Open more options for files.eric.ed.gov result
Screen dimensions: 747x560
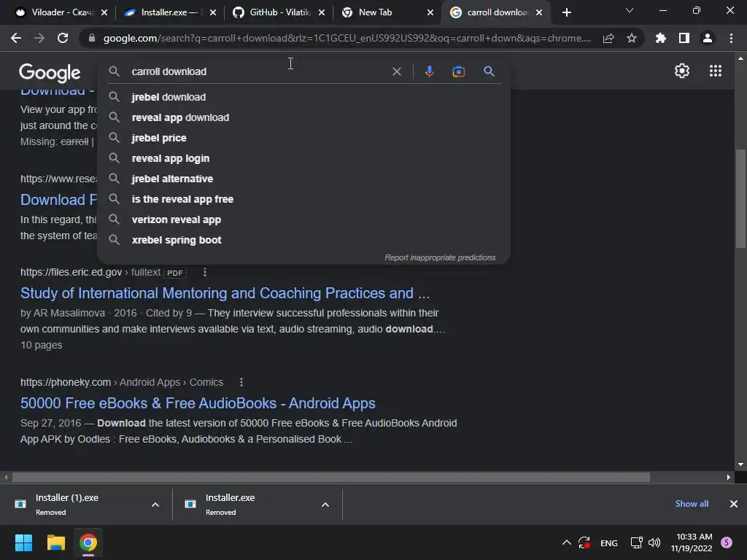[205, 272]
